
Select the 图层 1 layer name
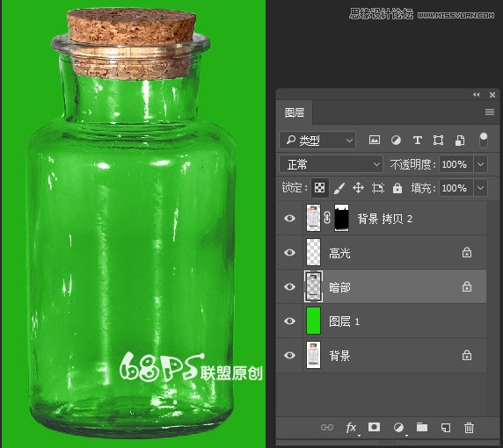344,322
